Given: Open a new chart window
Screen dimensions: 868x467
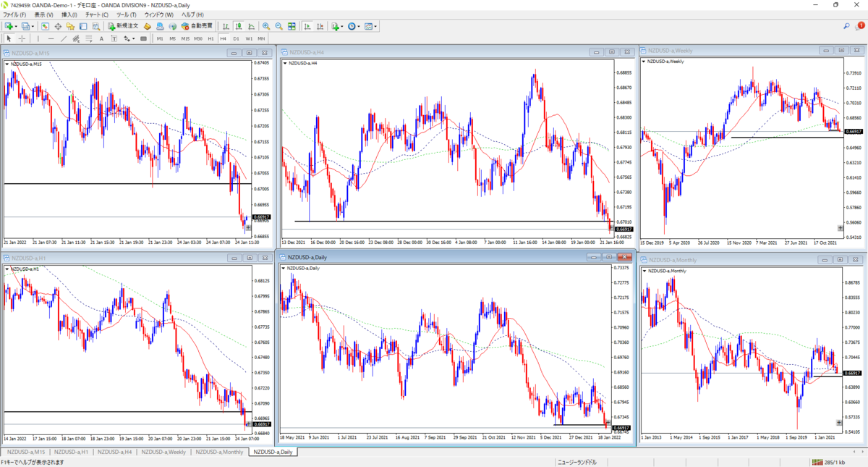Looking at the screenshot, I should [9, 26].
